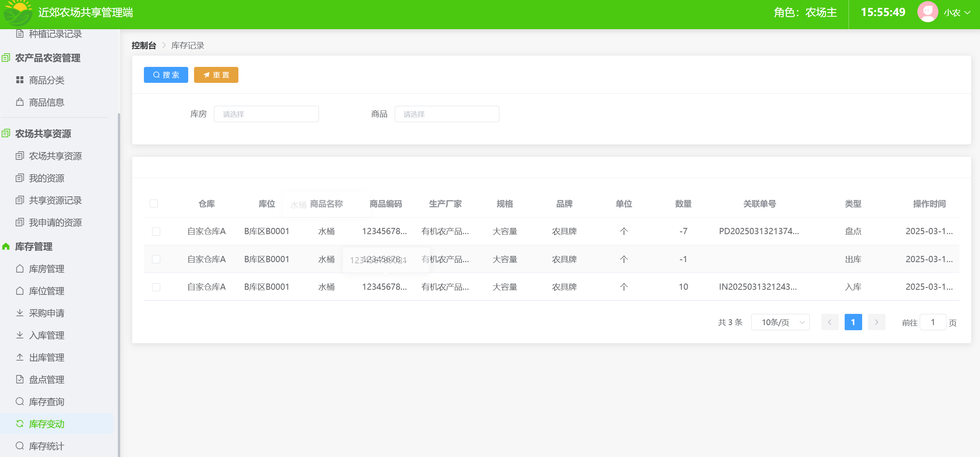Toggle the select-all checkbox in table header
This screenshot has width=980, height=457.
pos(154,204)
